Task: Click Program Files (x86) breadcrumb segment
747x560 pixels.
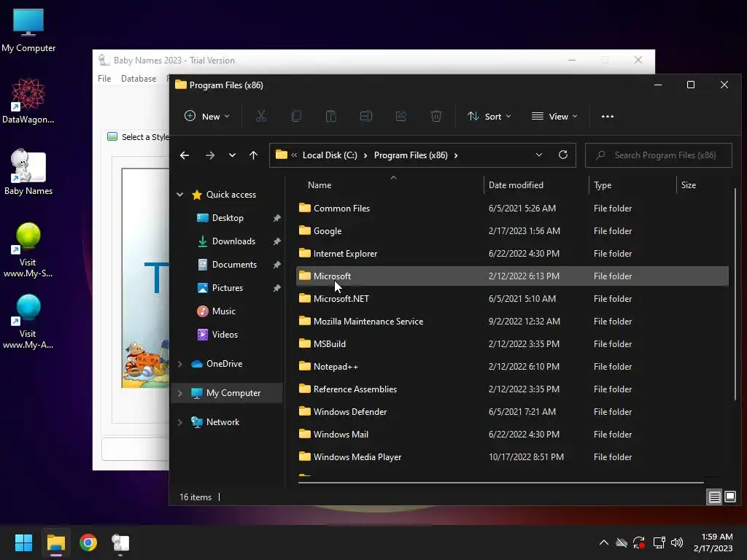Action: coord(411,155)
